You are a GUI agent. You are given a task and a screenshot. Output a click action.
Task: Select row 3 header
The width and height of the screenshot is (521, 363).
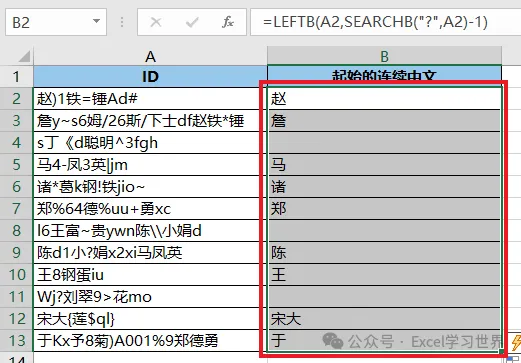point(17,121)
